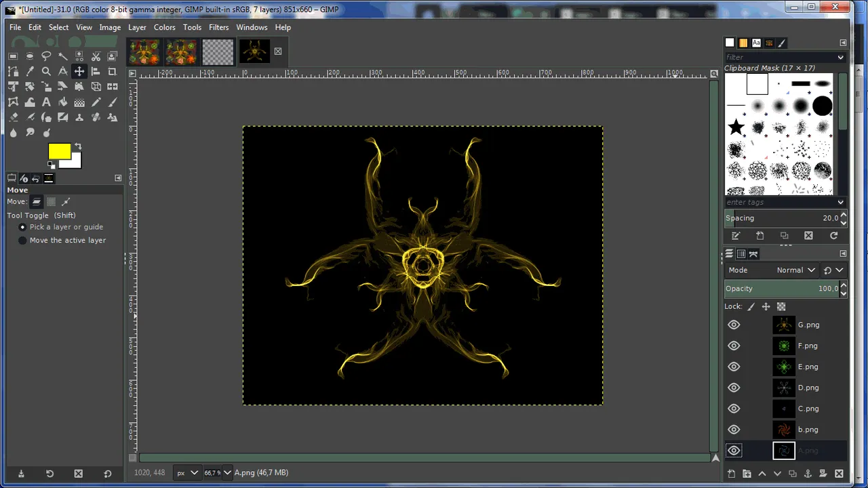Screen dimensions: 868x488
Task: Open the brushes panel configuration menu
Action: (x=843, y=43)
